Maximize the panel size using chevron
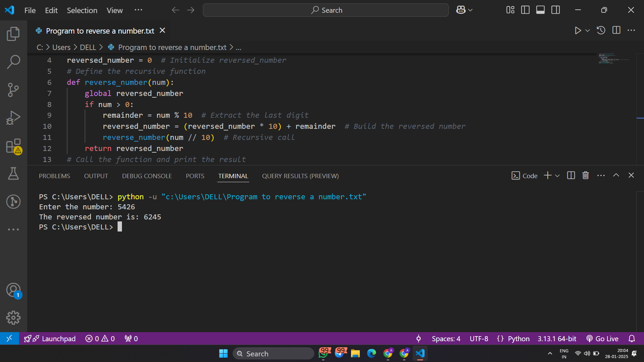Screen dimensions: 644x362 click(x=616, y=175)
